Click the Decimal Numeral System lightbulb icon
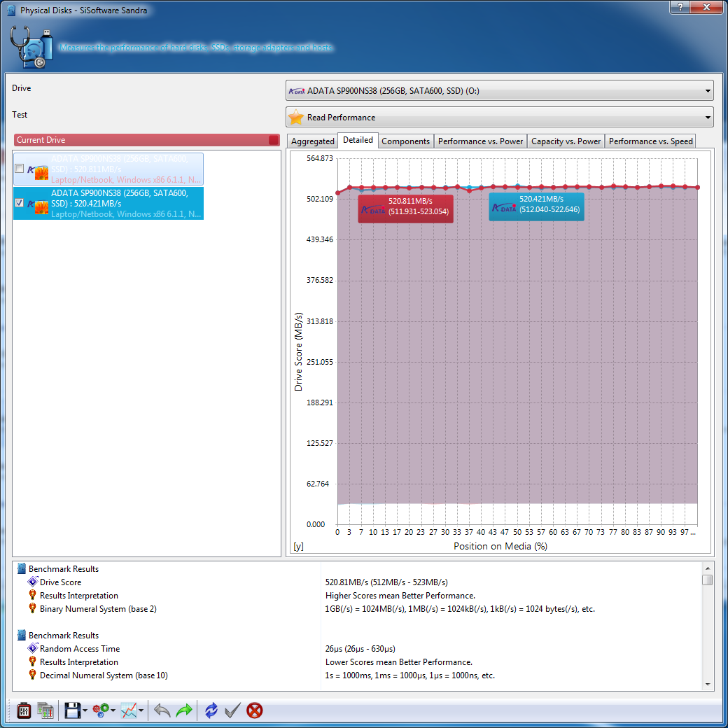This screenshot has width=728, height=728. click(x=32, y=675)
